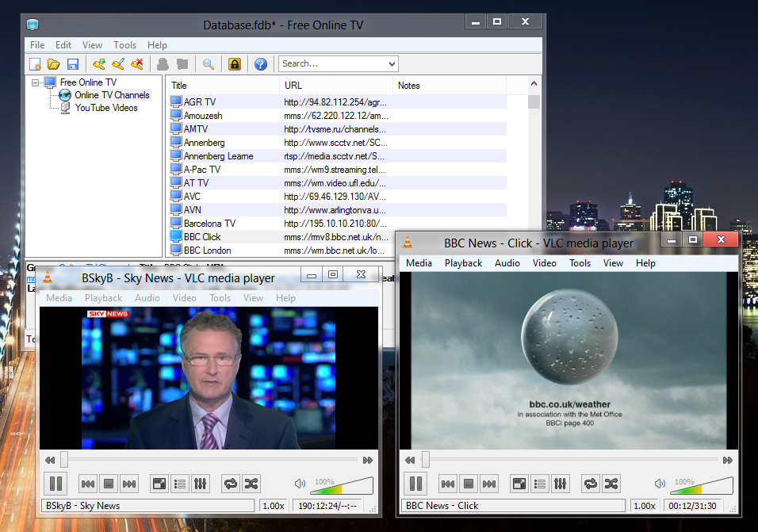Click the Save database toolbar icon

(73, 64)
